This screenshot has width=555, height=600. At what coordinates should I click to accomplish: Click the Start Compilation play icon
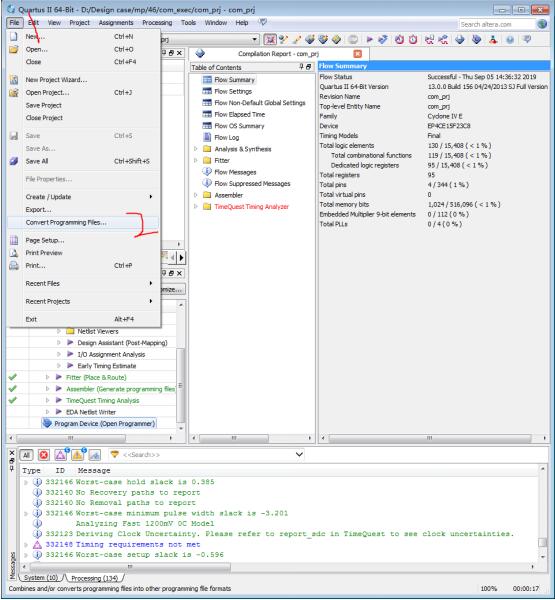tap(370, 39)
